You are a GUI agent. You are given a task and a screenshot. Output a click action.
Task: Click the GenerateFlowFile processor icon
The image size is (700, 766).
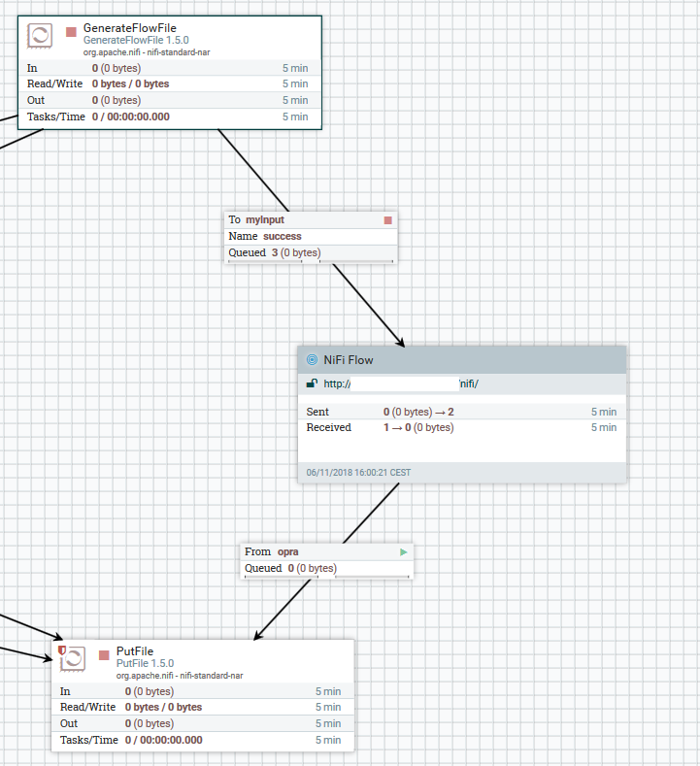(x=40, y=36)
